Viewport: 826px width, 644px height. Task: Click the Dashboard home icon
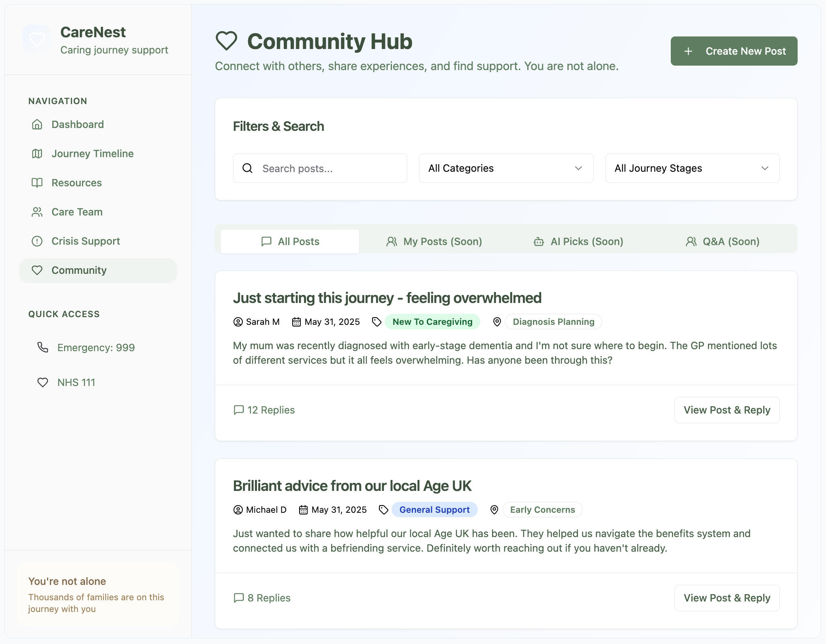click(37, 124)
